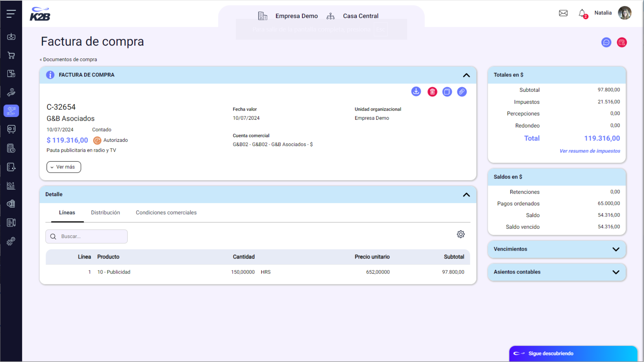Open the notifications bell
Image resolution: width=644 pixels, height=362 pixels.
pyautogui.click(x=582, y=13)
